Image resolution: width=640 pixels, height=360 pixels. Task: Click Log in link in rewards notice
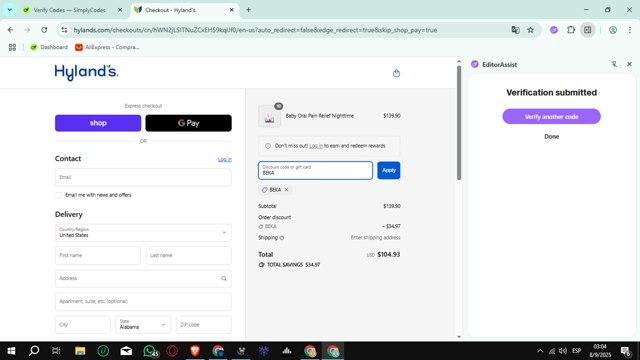click(316, 146)
